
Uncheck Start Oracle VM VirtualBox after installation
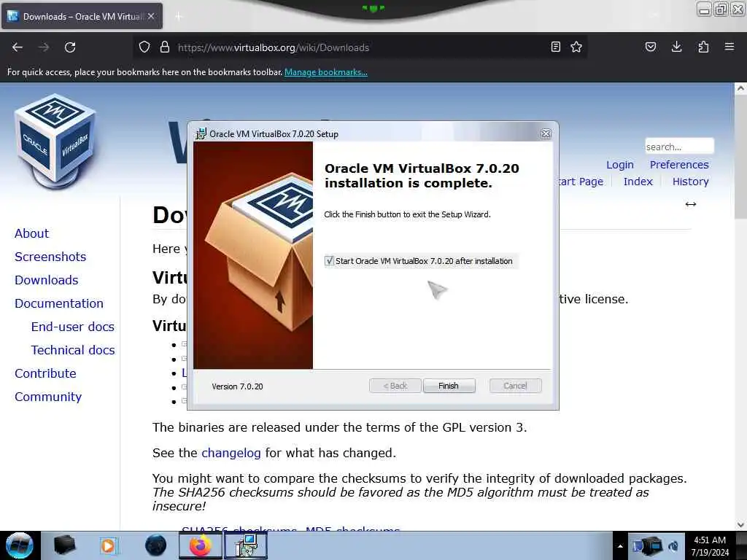pyautogui.click(x=329, y=261)
